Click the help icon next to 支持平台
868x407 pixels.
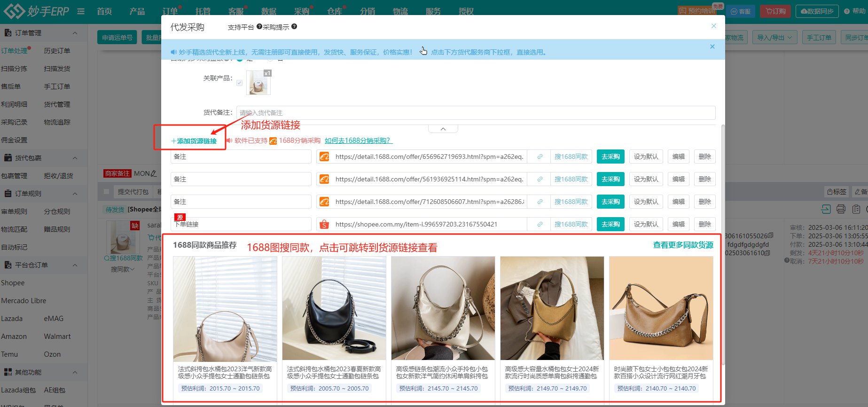click(259, 27)
